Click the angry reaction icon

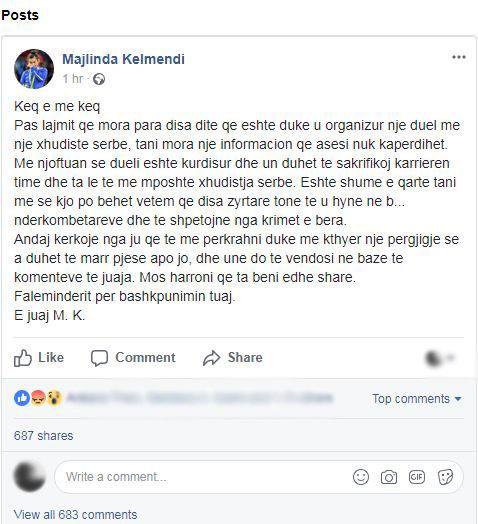point(38,398)
